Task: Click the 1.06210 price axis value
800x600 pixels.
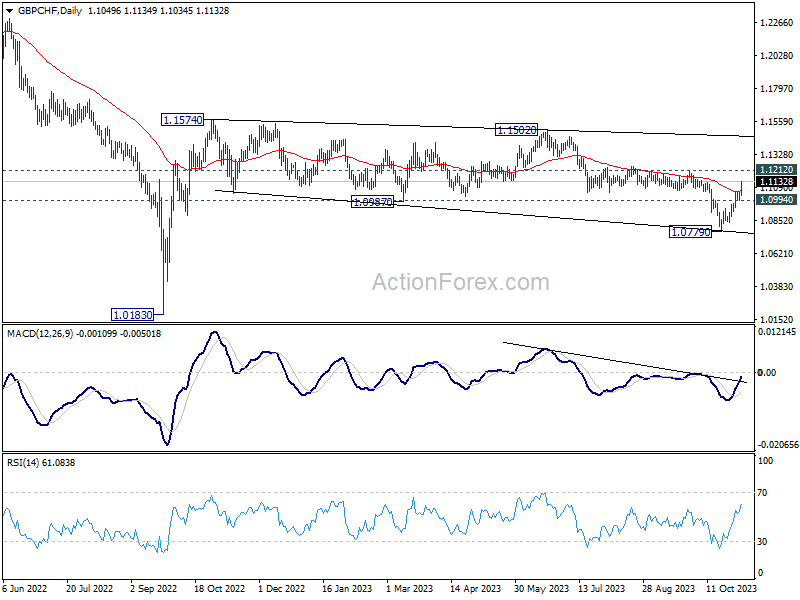Action: 777,254
